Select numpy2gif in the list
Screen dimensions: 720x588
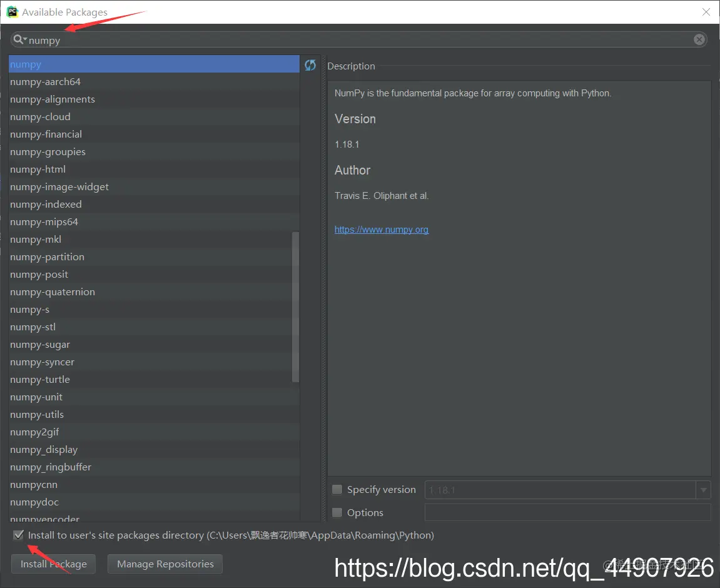154,432
